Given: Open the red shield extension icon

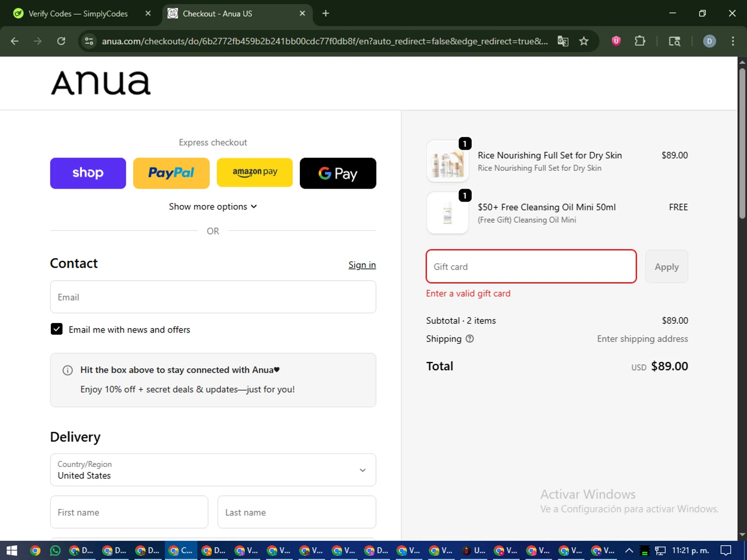Looking at the screenshot, I should [x=616, y=41].
